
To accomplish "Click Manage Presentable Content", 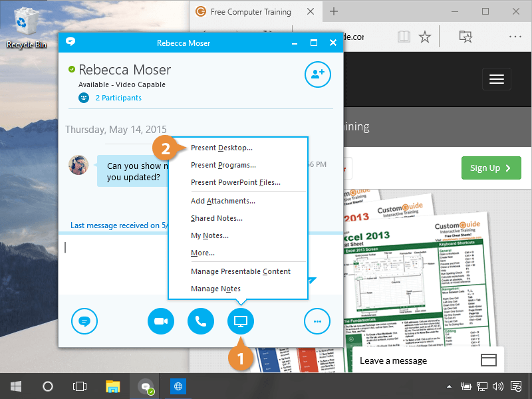I will click(x=240, y=271).
